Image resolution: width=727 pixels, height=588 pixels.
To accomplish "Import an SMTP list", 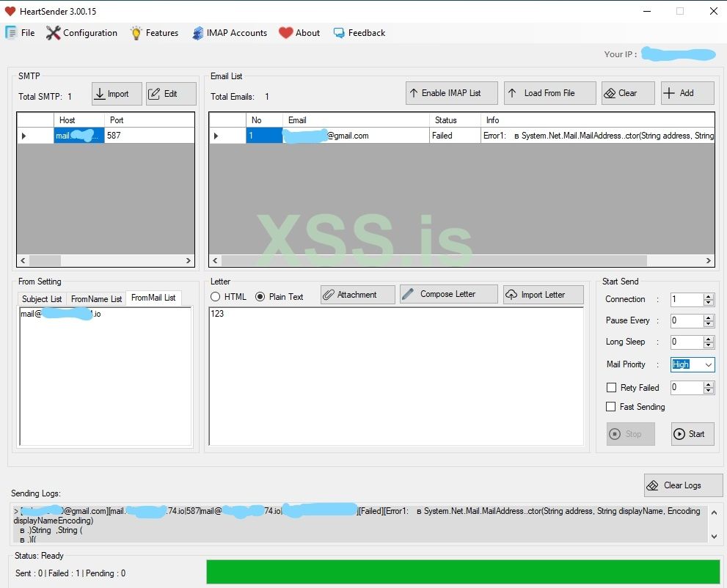I will click(117, 94).
